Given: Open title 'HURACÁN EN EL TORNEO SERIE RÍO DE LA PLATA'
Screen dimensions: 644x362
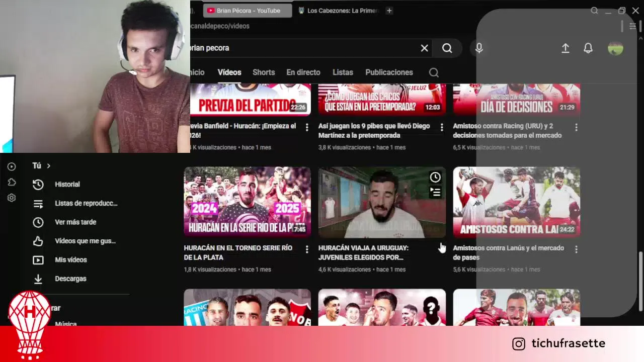Looking at the screenshot, I should [x=238, y=252].
